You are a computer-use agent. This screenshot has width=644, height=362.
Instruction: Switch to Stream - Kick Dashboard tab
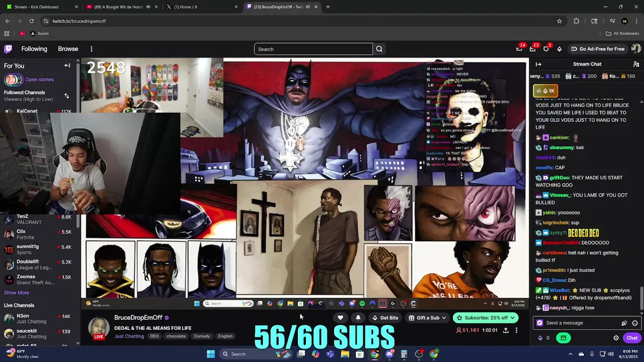click(x=43, y=7)
